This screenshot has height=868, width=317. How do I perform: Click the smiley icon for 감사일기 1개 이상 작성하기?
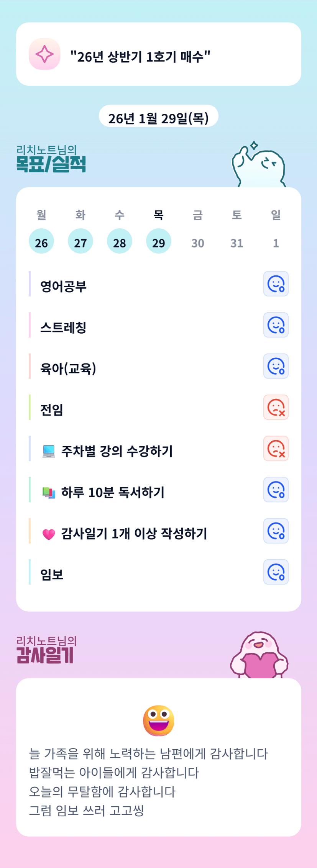point(276,531)
